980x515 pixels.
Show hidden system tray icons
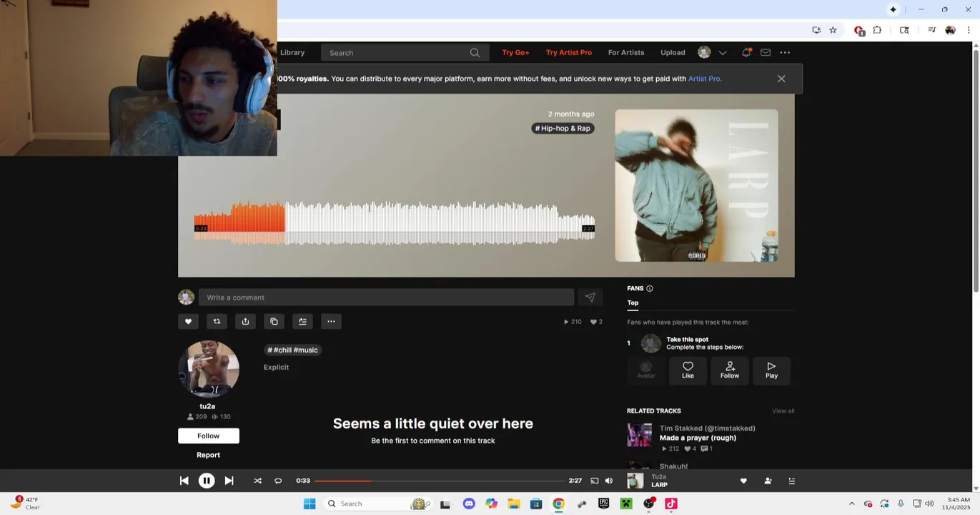point(851,504)
